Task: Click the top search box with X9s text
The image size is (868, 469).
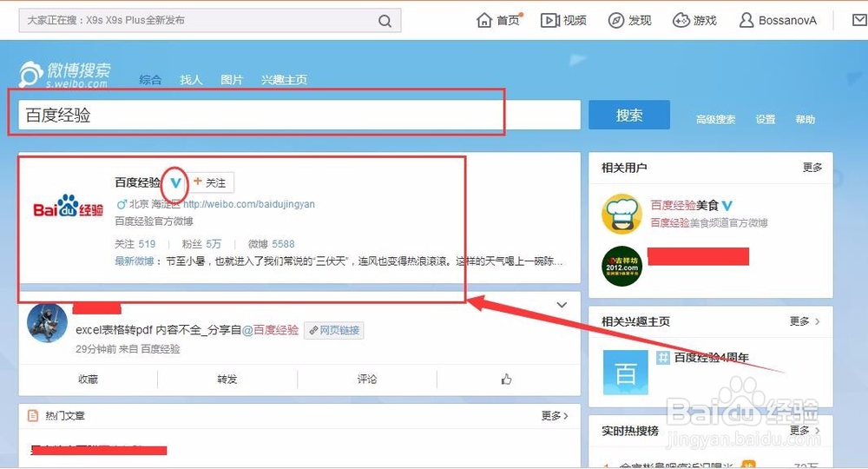Action: pos(209,21)
